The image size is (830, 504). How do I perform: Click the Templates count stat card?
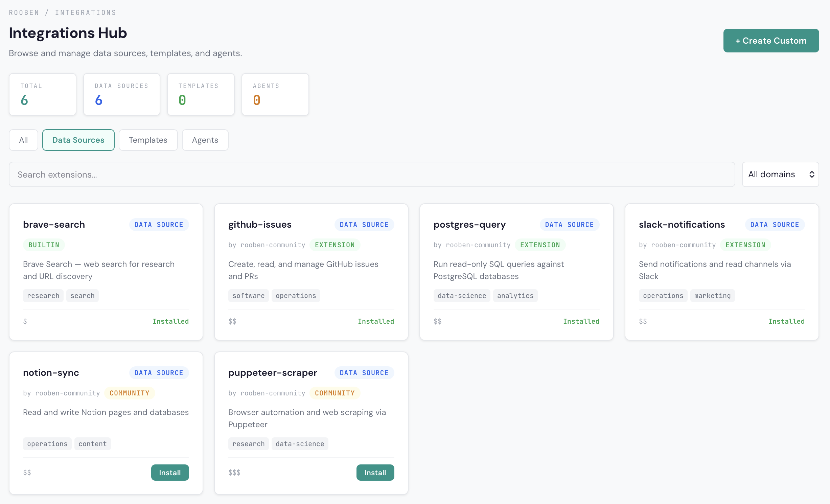[x=201, y=94]
